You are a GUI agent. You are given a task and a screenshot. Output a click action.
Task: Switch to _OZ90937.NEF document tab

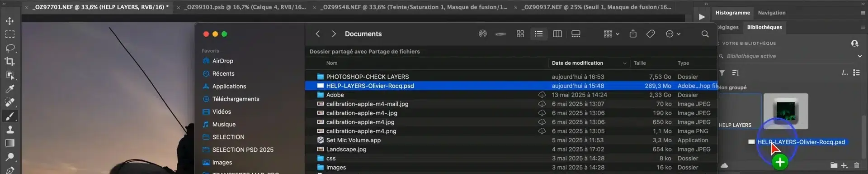(596, 7)
